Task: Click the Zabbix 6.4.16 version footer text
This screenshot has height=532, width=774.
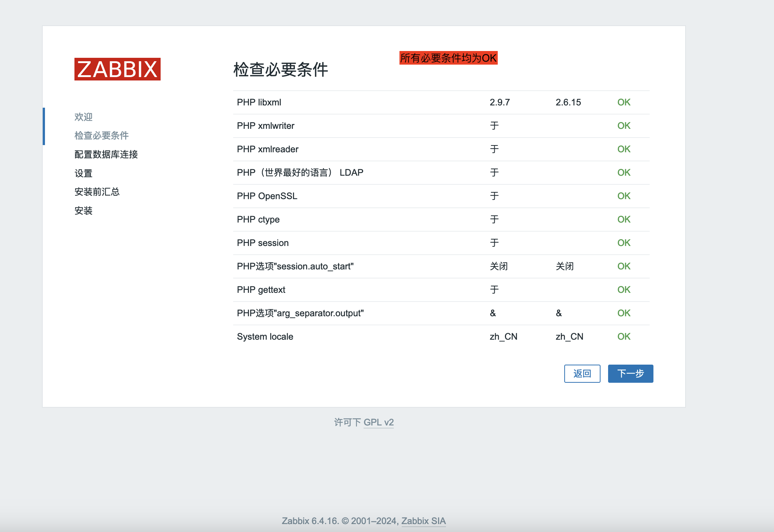Action: [x=310, y=521]
